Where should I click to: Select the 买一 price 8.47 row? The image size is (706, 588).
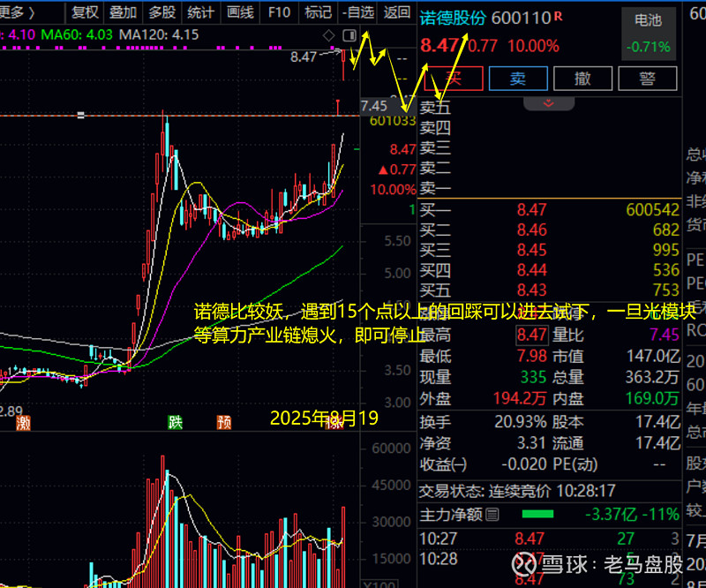549,209
